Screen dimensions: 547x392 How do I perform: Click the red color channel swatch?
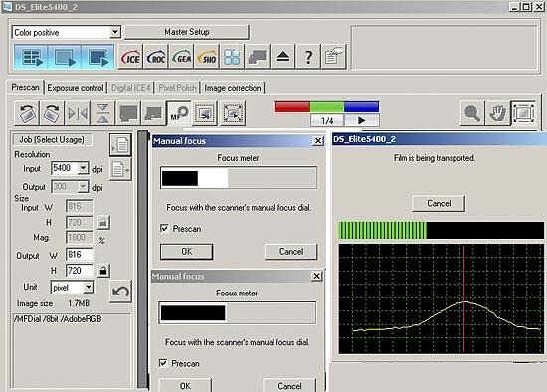[292, 106]
